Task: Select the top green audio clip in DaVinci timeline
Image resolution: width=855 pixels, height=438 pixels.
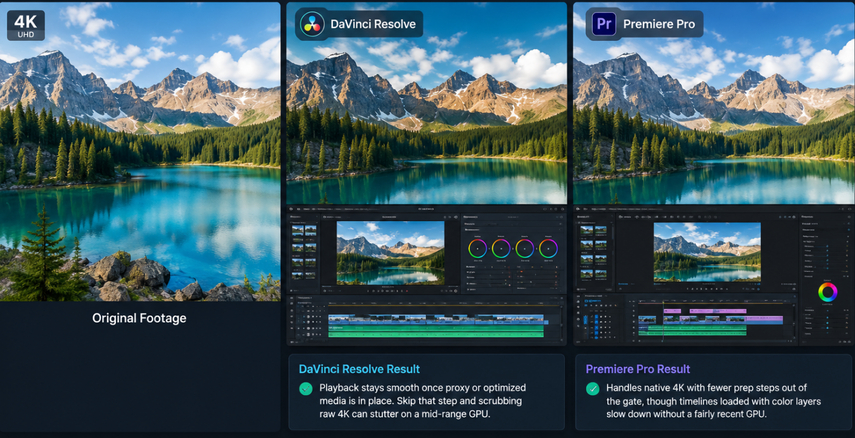Action: point(436,328)
